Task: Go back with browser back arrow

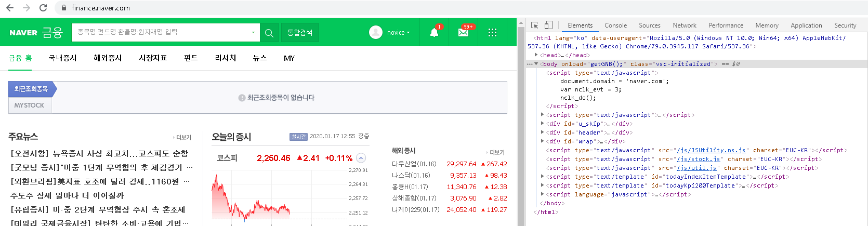Action: pyautogui.click(x=9, y=8)
